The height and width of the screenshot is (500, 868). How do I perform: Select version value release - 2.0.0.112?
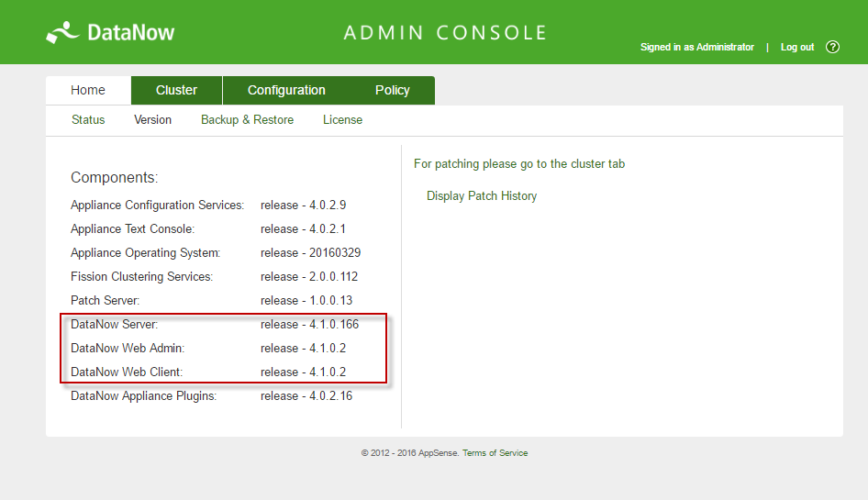coord(309,276)
